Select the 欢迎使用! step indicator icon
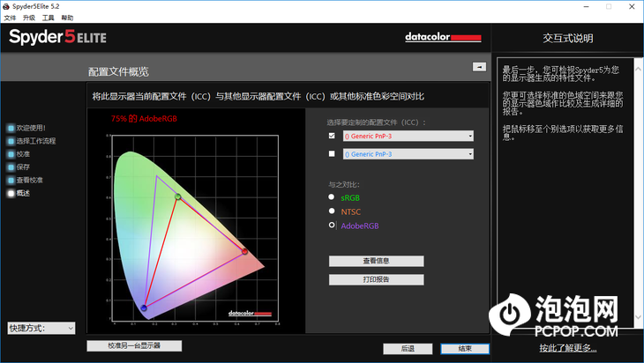 tap(11, 128)
